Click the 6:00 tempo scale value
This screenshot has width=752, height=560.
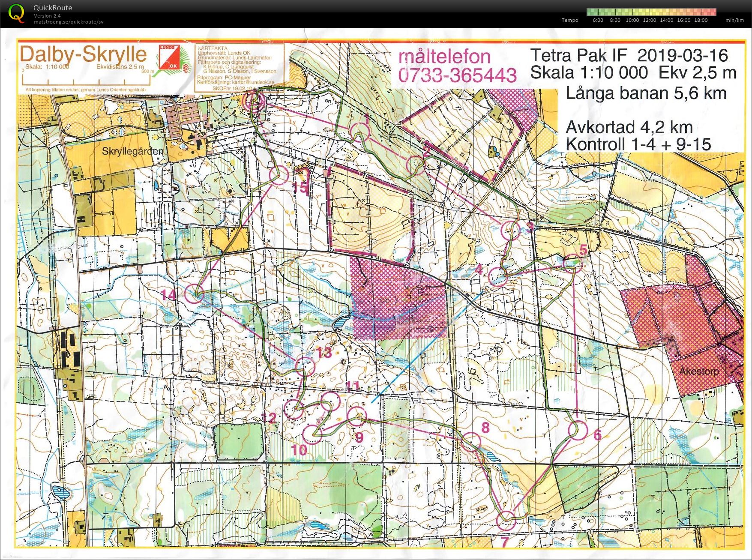(598, 20)
